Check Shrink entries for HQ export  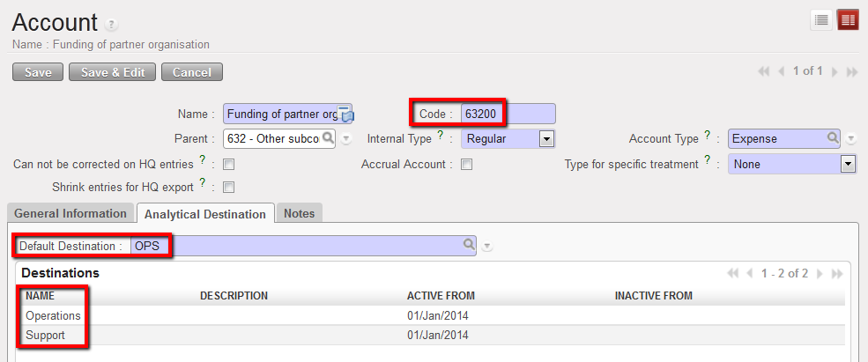(228, 186)
